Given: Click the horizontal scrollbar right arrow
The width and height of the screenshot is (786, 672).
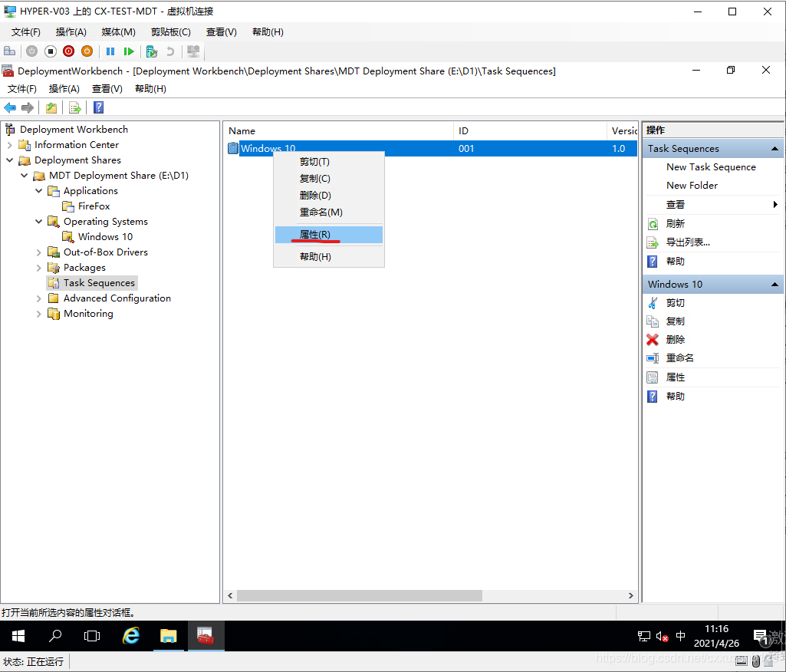Looking at the screenshot, I should pos(630,596).
